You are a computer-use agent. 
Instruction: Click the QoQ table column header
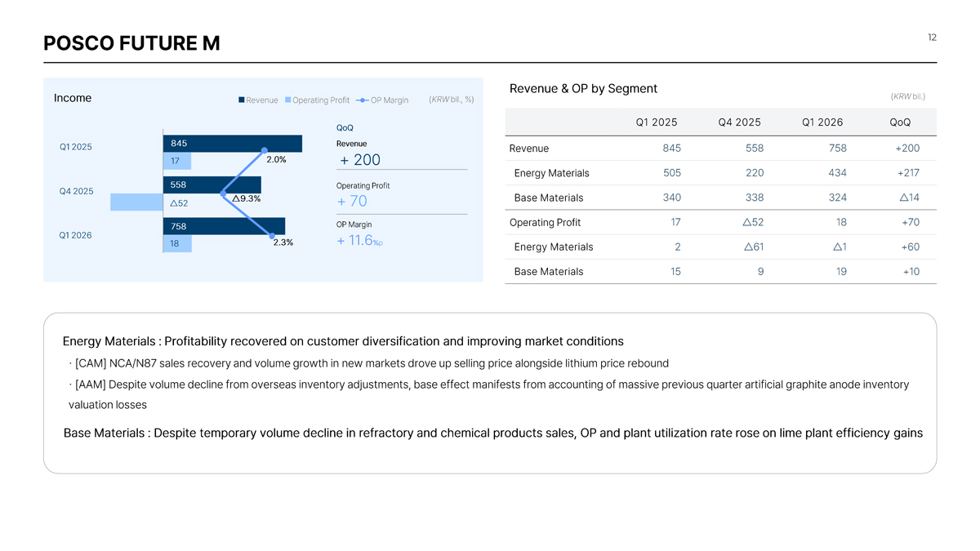[901, 122]
